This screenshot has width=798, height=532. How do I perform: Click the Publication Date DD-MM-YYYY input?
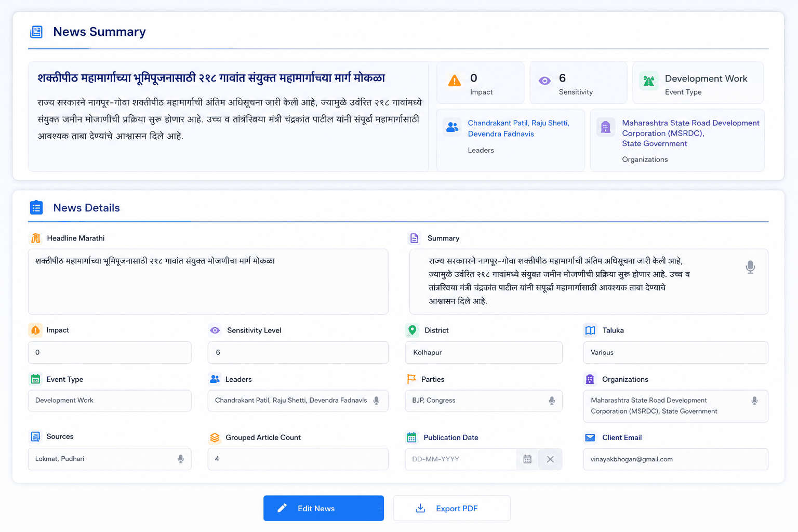461,459
